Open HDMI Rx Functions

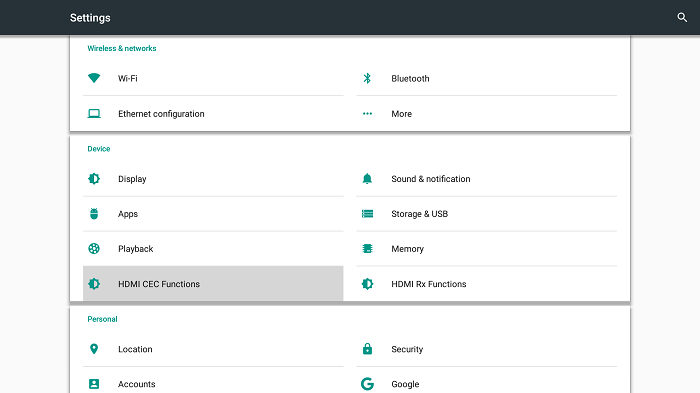tap(487, 284)
